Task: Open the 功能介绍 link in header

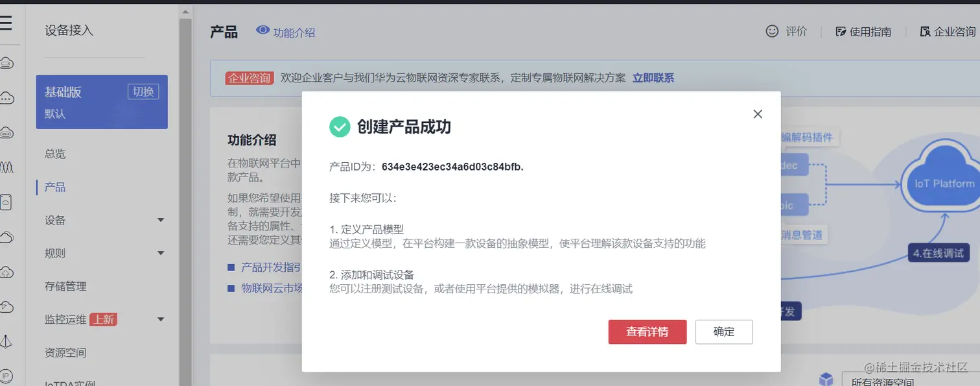Action: [x=294, y=32]
